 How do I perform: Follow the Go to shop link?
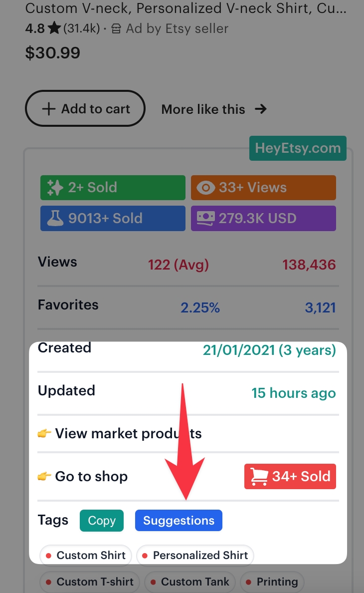click(x=91, y=477)
